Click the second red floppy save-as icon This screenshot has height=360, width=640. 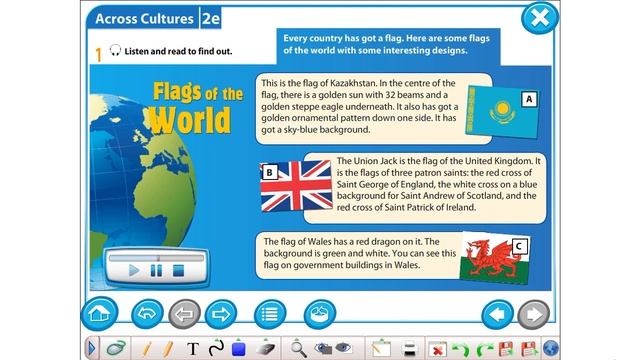(529, 349)
